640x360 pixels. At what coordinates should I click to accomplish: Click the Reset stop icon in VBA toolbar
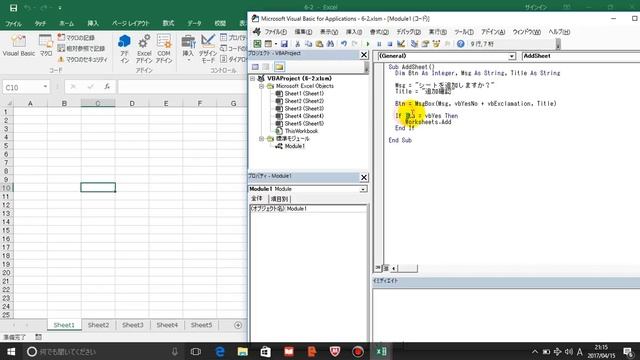(x=390, y=44)
